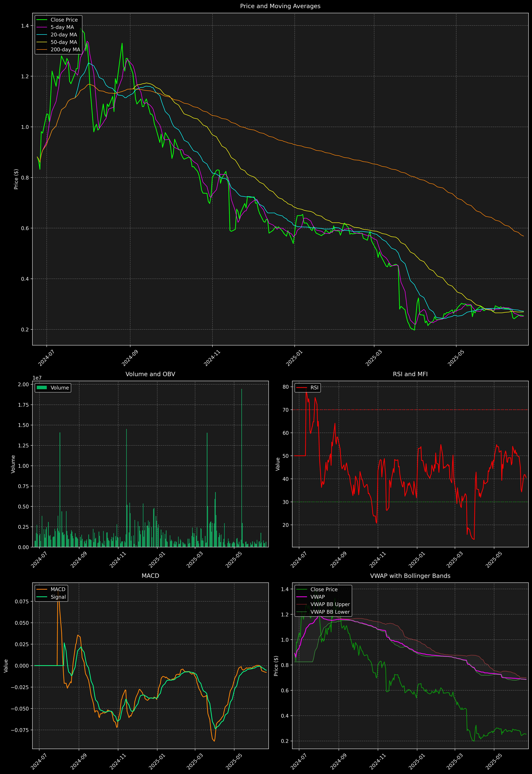Click the 0.075 tick on the MACD axis

click(22, 601)
